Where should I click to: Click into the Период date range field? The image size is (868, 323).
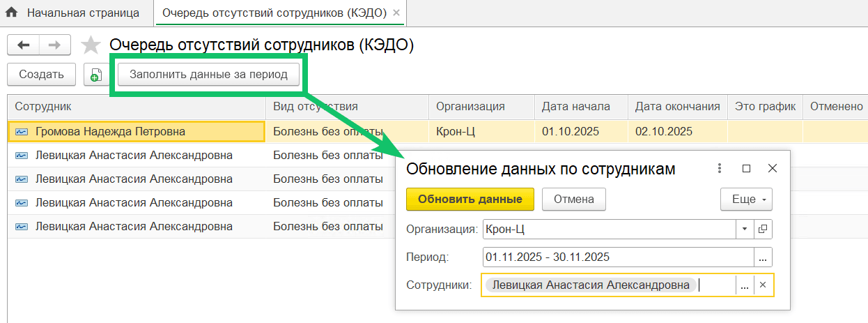[x=617, y=257]
